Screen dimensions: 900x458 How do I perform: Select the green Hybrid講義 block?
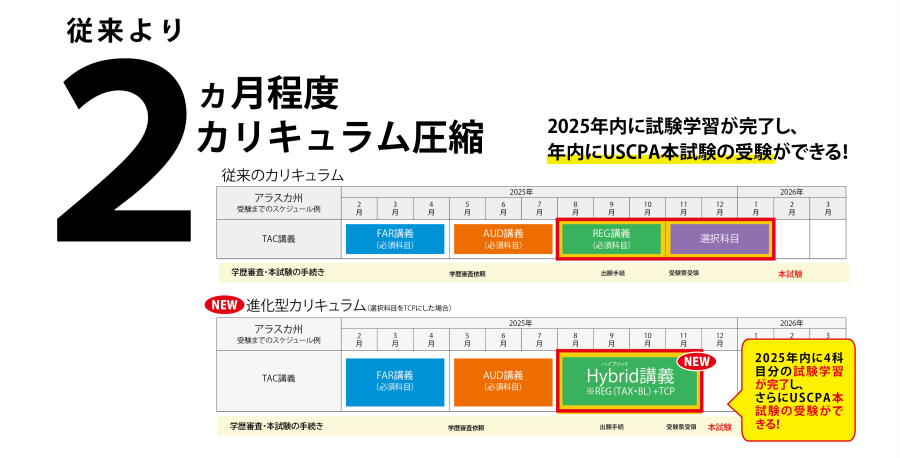[629, 381]
